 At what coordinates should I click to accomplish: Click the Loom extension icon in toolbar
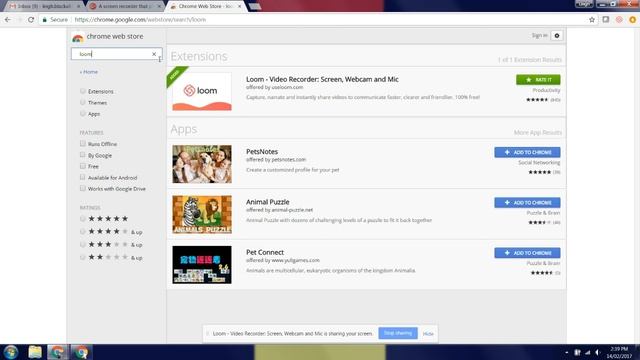619,20
